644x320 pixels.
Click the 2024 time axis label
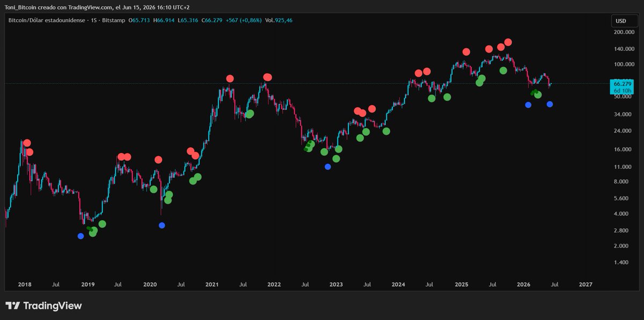click(398, 285)
